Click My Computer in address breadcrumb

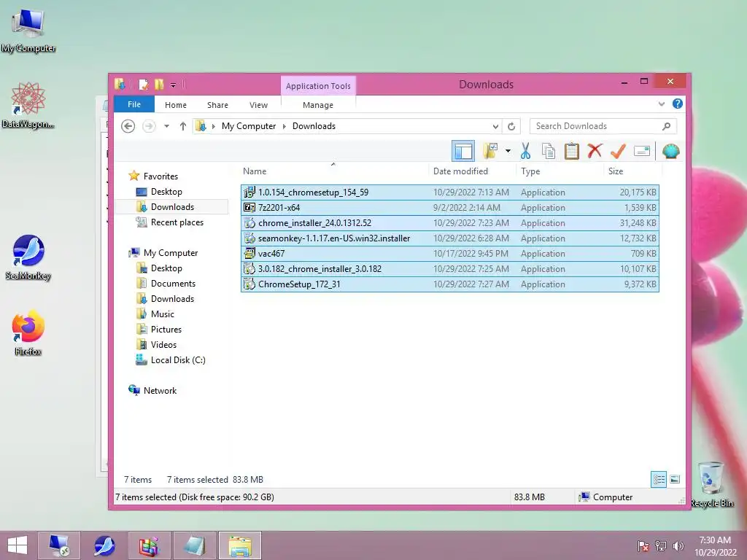pyautogui.click(x=249, y=126)
